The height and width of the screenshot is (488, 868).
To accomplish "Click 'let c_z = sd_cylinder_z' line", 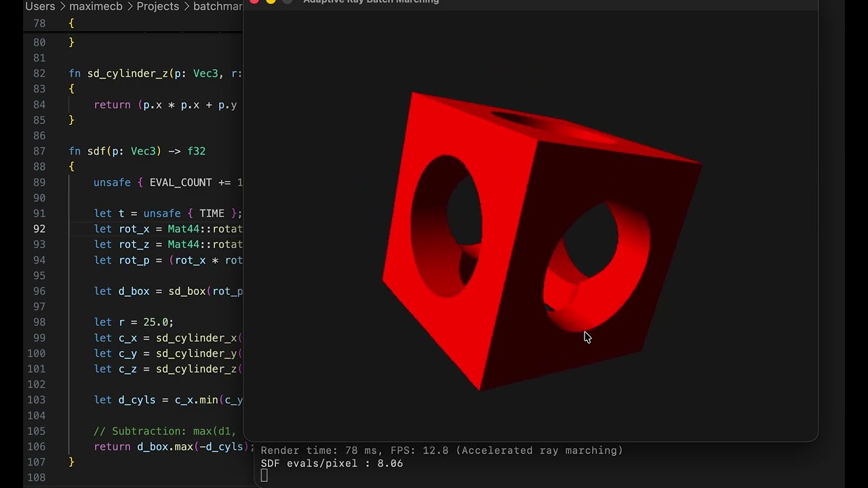I will click(168, 369).
